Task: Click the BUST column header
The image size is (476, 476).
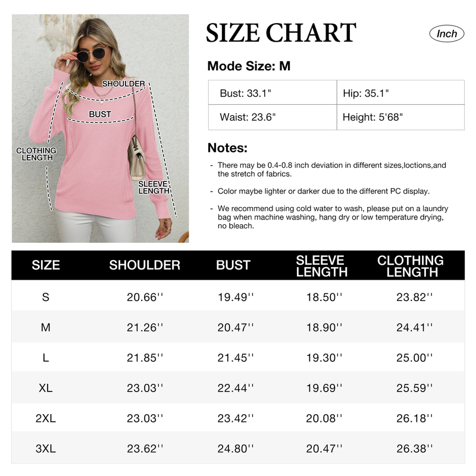Action: click(233, 265)
